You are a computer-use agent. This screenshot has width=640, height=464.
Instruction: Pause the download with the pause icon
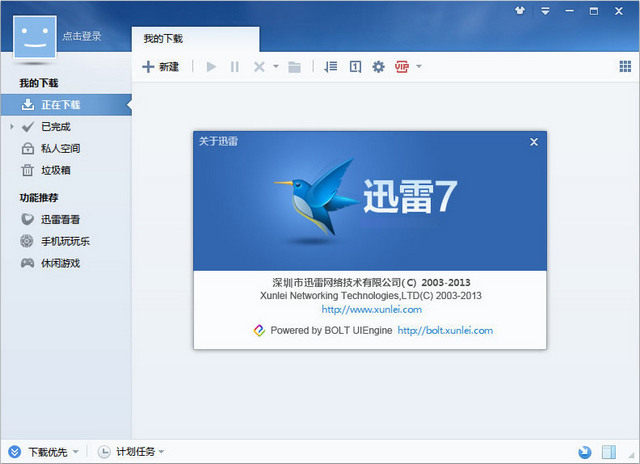point(235,67)
